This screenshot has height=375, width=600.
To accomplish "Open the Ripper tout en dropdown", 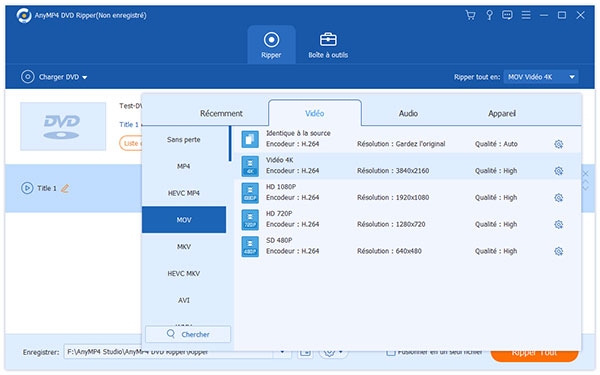I will click(541, 77).
